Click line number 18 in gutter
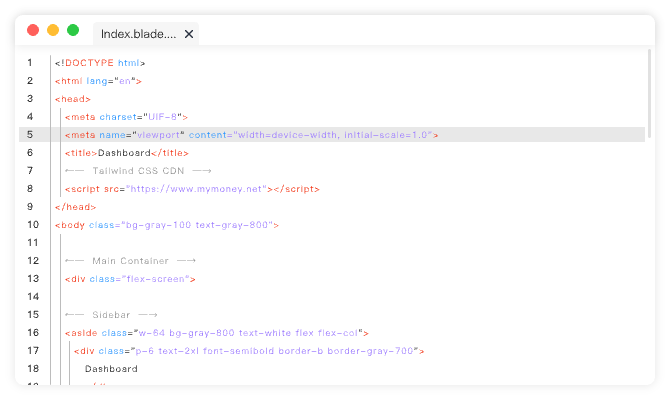The height and width of the screenshot is (400, 670). pos(33,368)
